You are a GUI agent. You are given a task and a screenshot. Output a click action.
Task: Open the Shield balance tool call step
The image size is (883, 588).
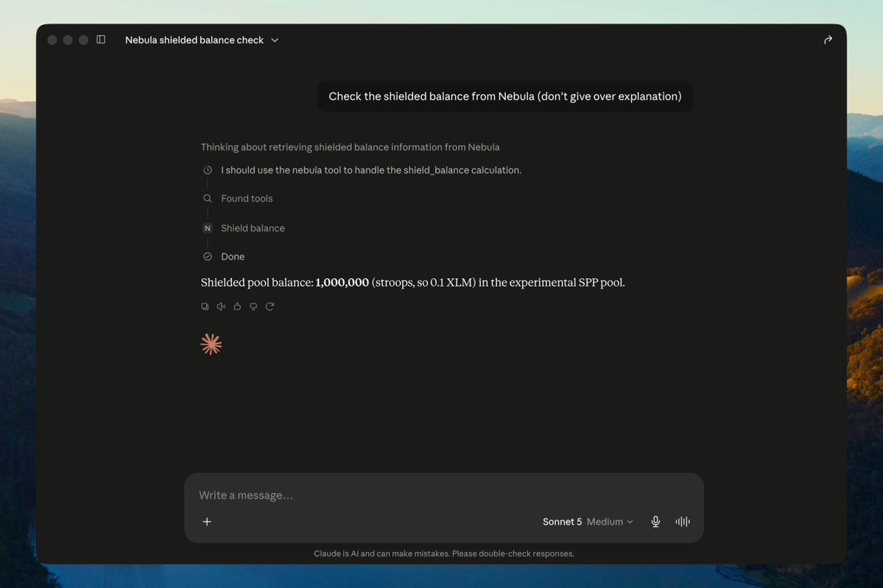click(253, 228)
